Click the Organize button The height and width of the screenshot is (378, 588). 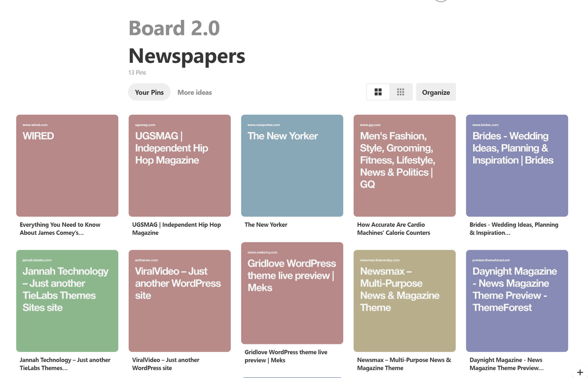436,92
